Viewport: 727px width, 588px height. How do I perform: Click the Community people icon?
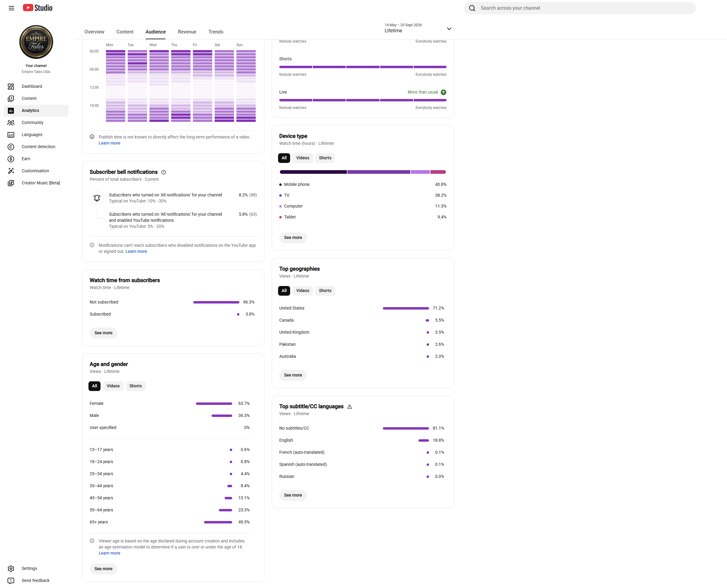point(11,122)
